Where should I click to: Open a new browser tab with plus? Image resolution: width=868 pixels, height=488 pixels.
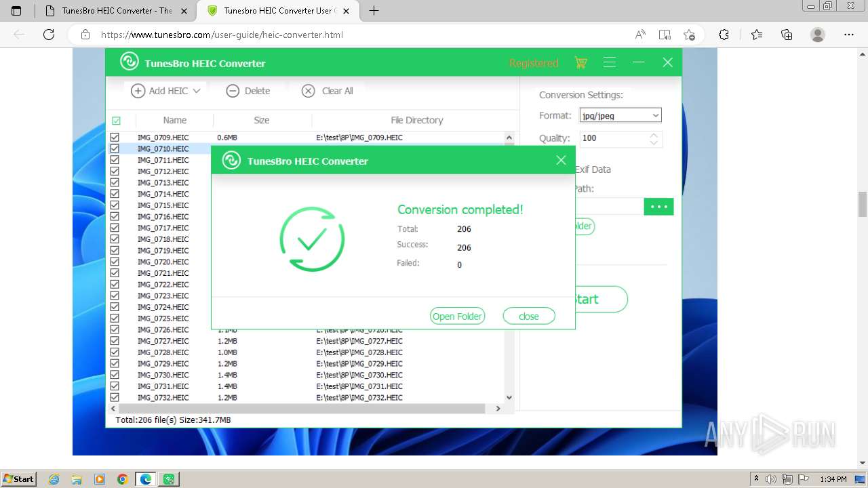pos(374,11)
